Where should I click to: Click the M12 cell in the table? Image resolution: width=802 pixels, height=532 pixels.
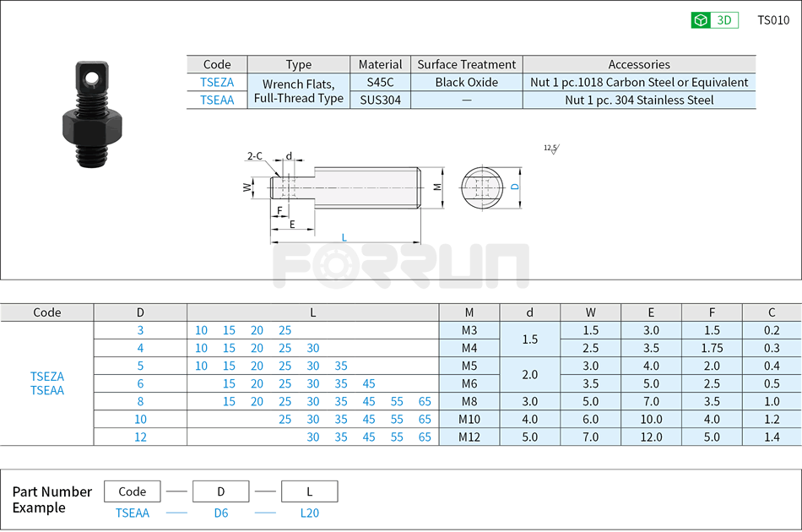(x=469, y=437)
